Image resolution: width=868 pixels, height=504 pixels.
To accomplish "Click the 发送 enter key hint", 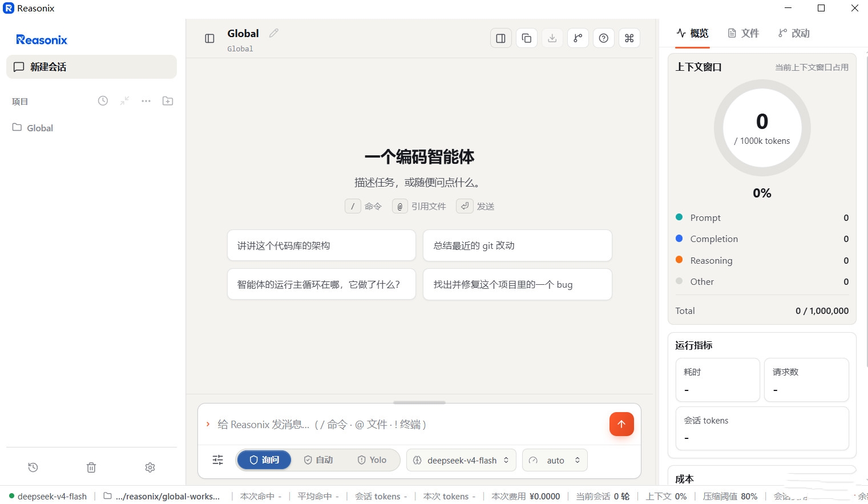I will (x=475, y=206).
